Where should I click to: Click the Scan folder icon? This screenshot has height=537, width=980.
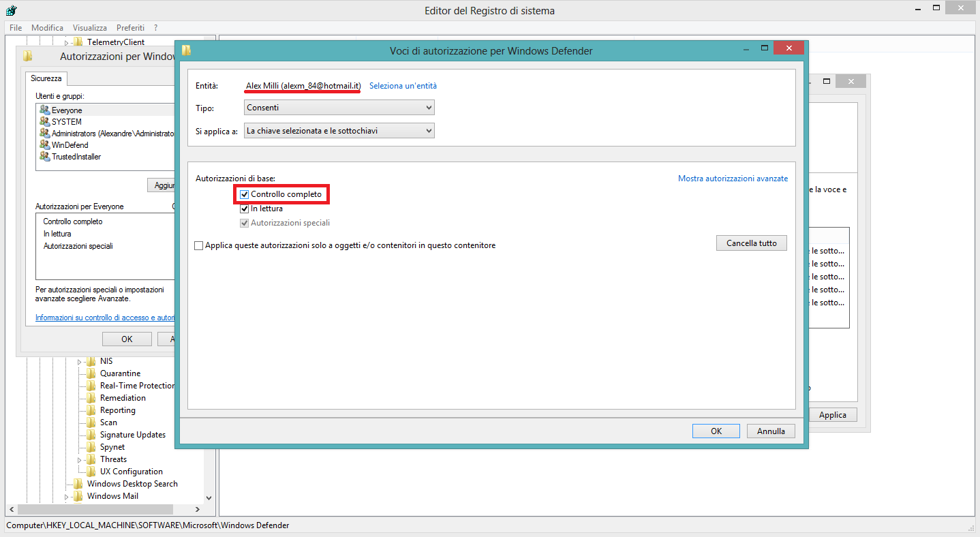coord(91,423)
